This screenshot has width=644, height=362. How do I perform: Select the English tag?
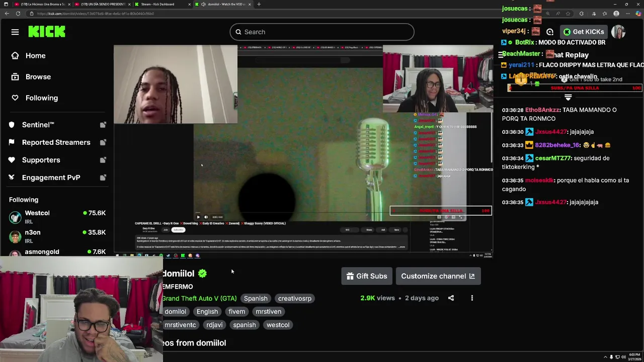pyautogui.click(x=207, y=312)
